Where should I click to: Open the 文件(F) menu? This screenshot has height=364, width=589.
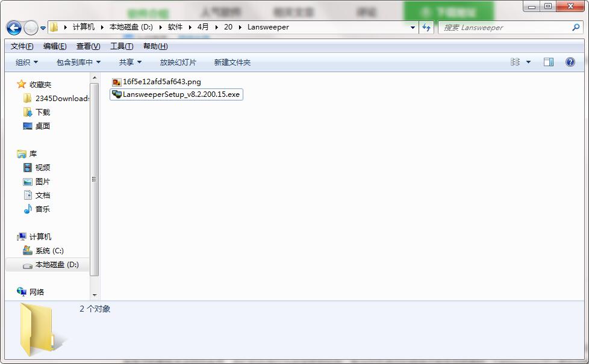22,46
